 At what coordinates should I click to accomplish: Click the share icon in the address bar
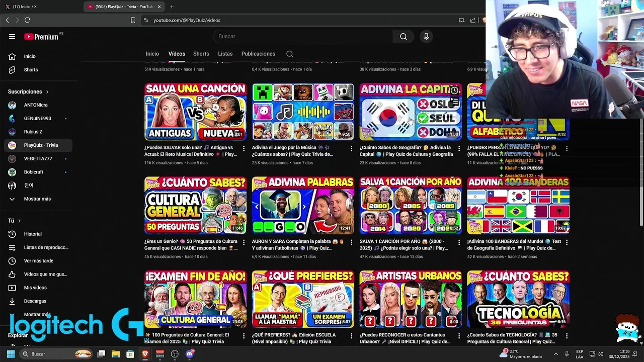473,20
